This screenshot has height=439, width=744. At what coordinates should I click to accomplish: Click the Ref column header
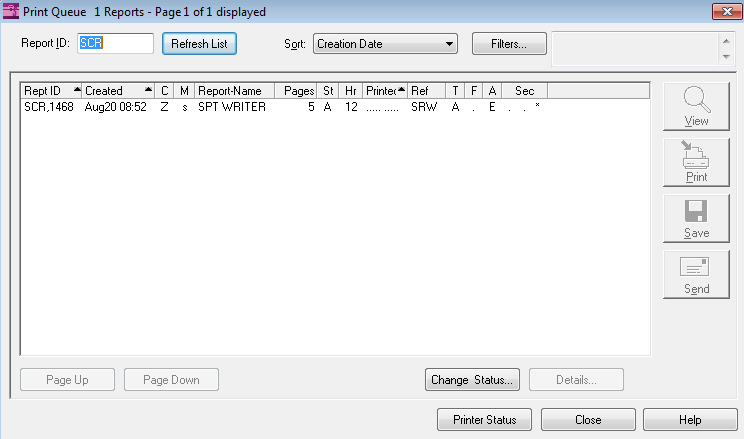pyautogui.click(x=426, y=91)
